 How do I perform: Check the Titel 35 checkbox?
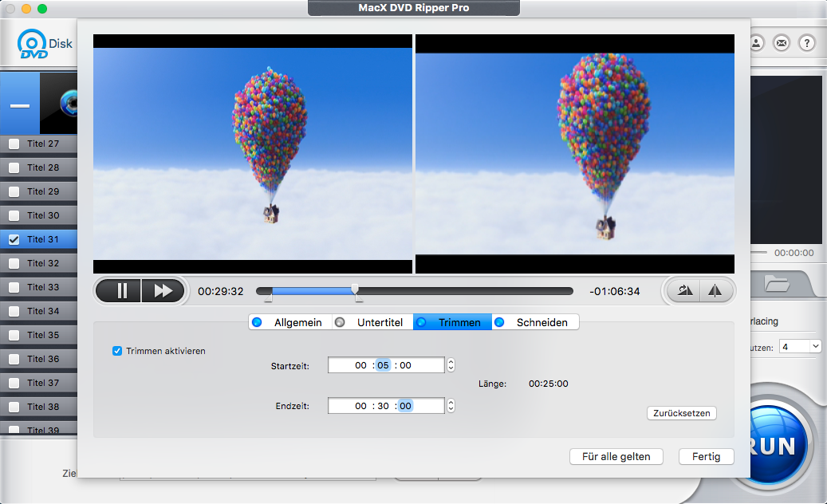point(14,335)
